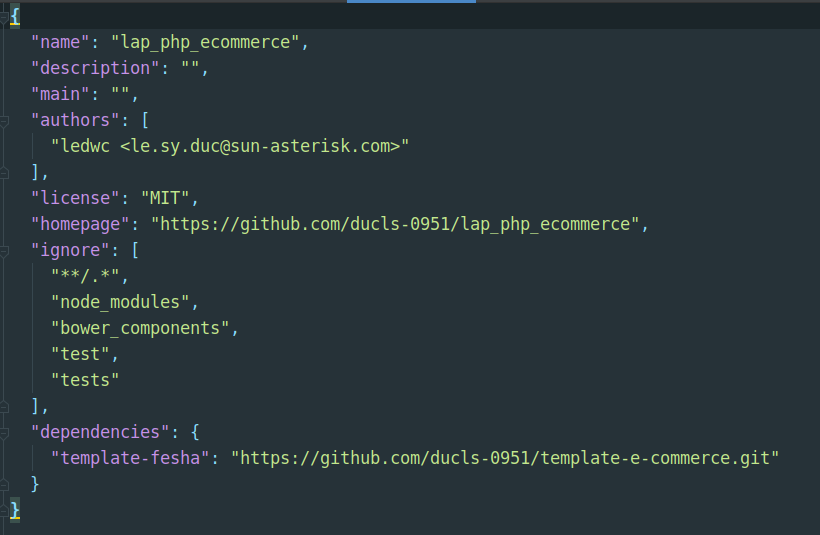Place cursor on the "tests" ignore entry
The width and height of the screenshot is (820, 535).
(x=85, y=380)
